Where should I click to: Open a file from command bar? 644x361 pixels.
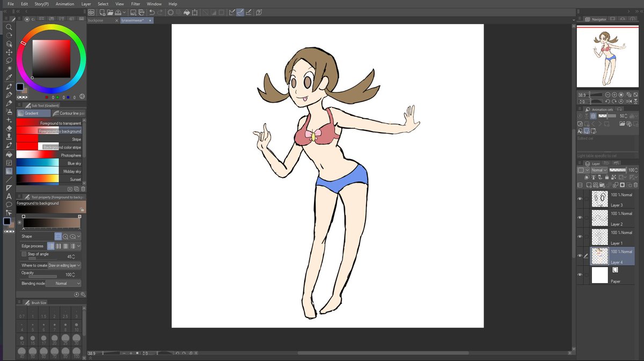pos(109,12)
